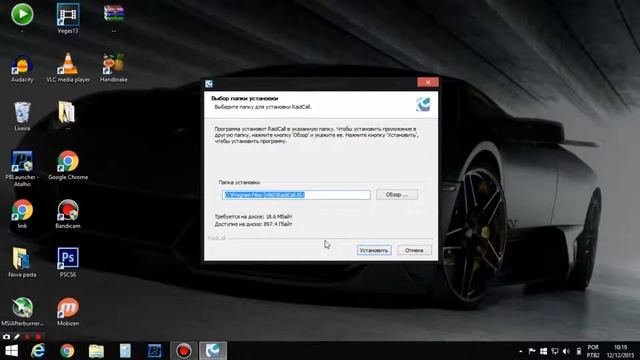Click the installer title bar icon

click(x=209, y=84)
